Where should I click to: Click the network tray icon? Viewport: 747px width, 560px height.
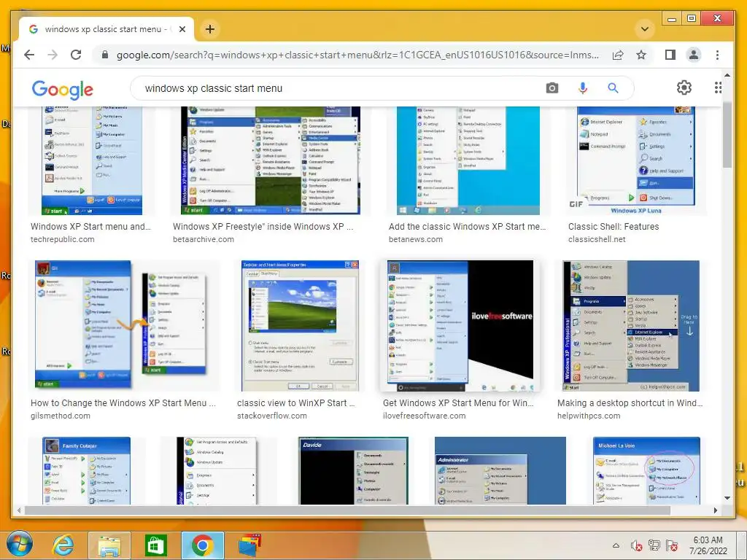click(654, 545)
